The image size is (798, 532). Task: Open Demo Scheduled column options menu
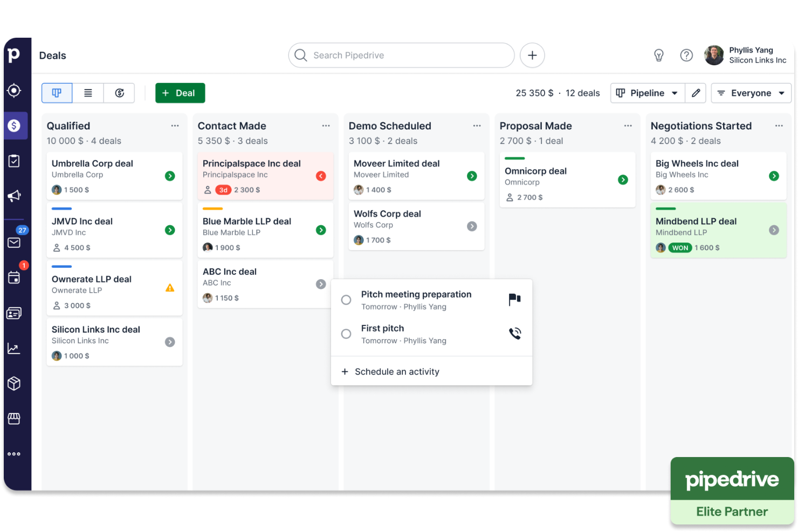coord(477,126)
